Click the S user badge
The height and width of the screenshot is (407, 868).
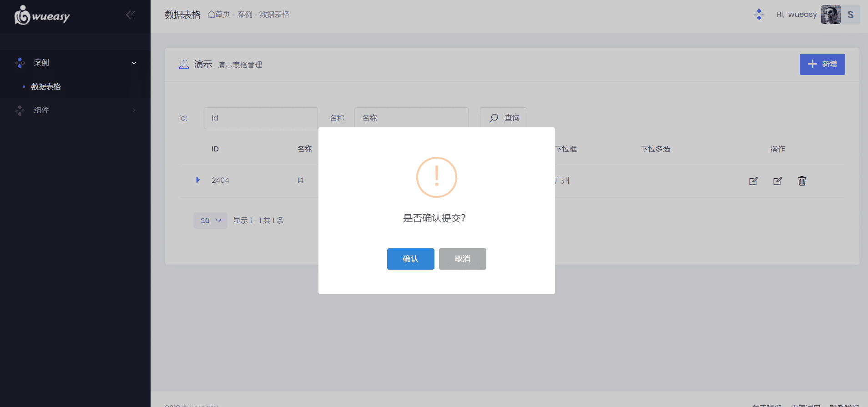point(850,15)
